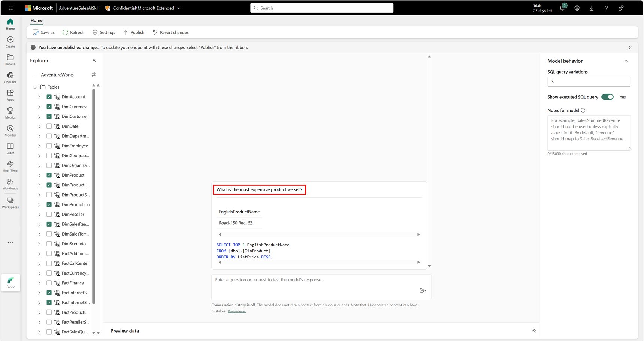Image resolution: width=644 pixels, height=341 pixels.
Task: Expand the DimCustomer table
Action: 39,116
